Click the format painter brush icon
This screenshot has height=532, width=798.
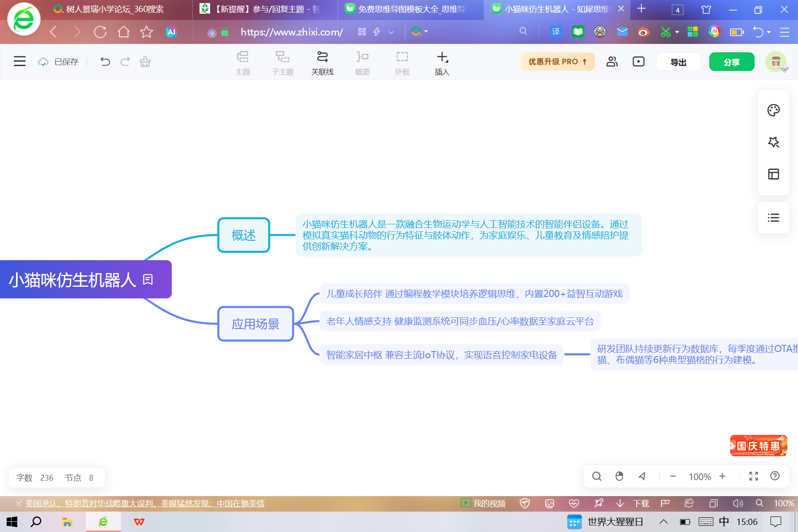coord(145,62)
